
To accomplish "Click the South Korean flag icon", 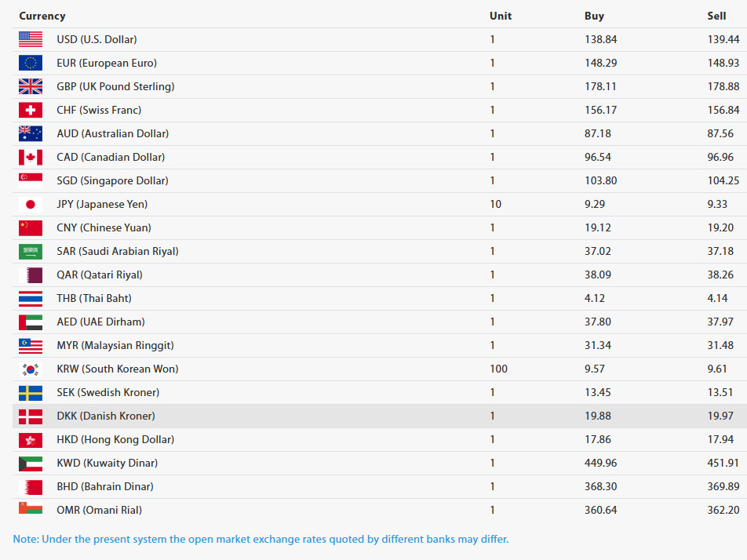I will (31, 369).
